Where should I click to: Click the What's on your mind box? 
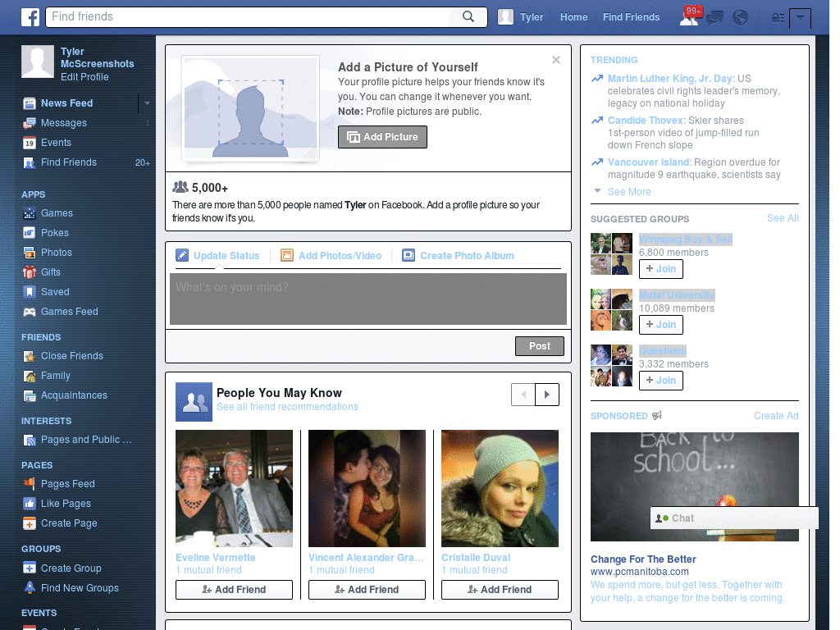[368, 299]
